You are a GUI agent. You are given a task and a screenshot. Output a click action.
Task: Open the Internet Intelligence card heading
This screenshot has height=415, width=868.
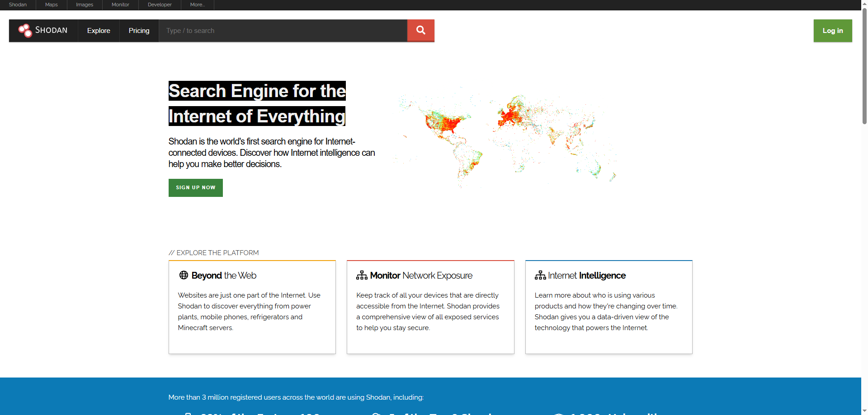(x=587, y=275)
